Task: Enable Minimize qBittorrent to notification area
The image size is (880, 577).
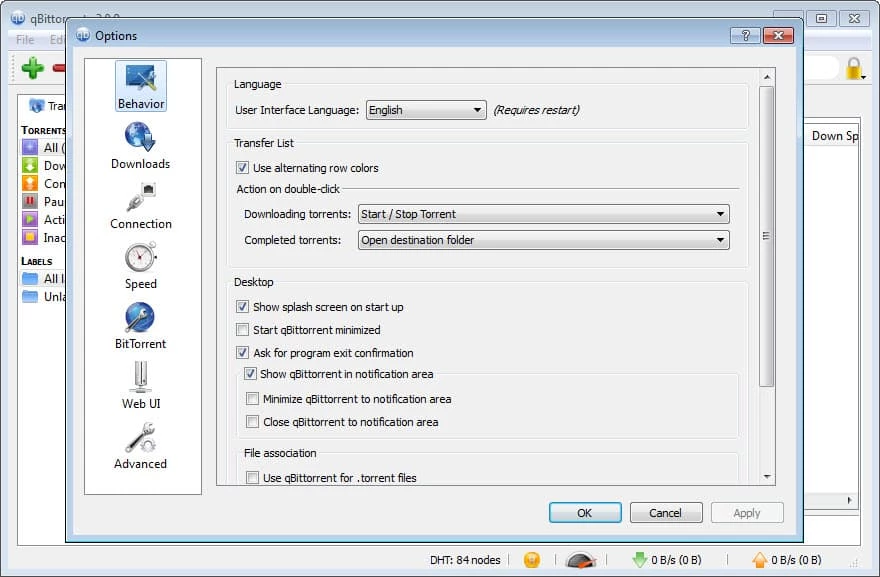Action: pos(252,399)
